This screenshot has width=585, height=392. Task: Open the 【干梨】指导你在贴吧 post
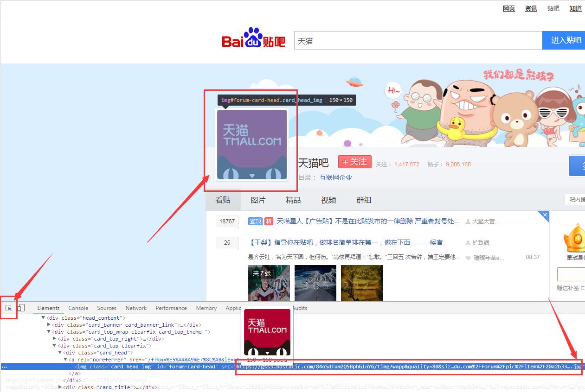(345, 242)
